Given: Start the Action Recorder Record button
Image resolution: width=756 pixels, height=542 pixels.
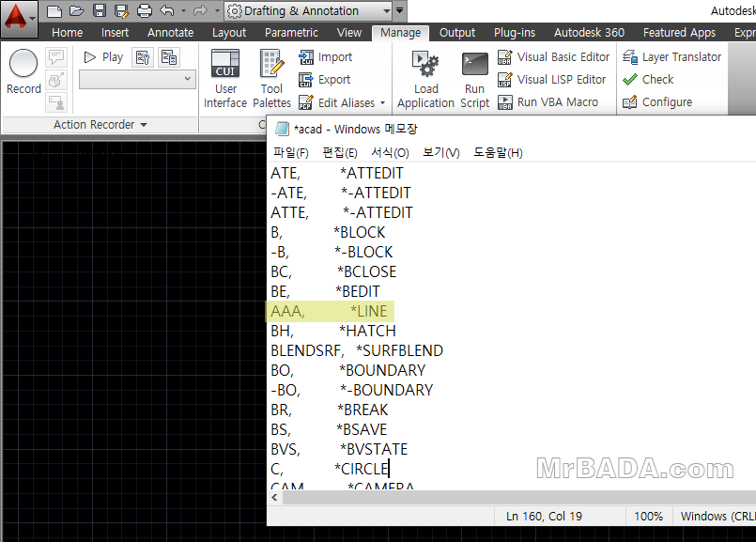Looking at the screenshot, I should click(x=23, y=71).
